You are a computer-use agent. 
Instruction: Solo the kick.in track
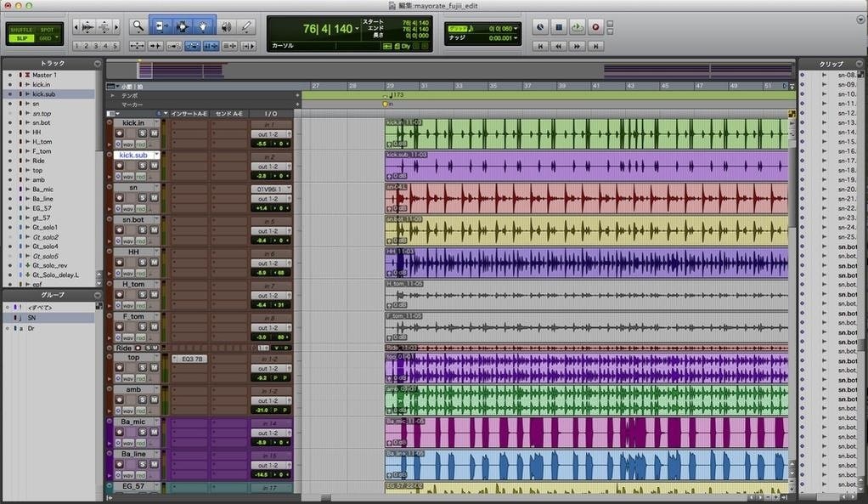pos(143,133)
